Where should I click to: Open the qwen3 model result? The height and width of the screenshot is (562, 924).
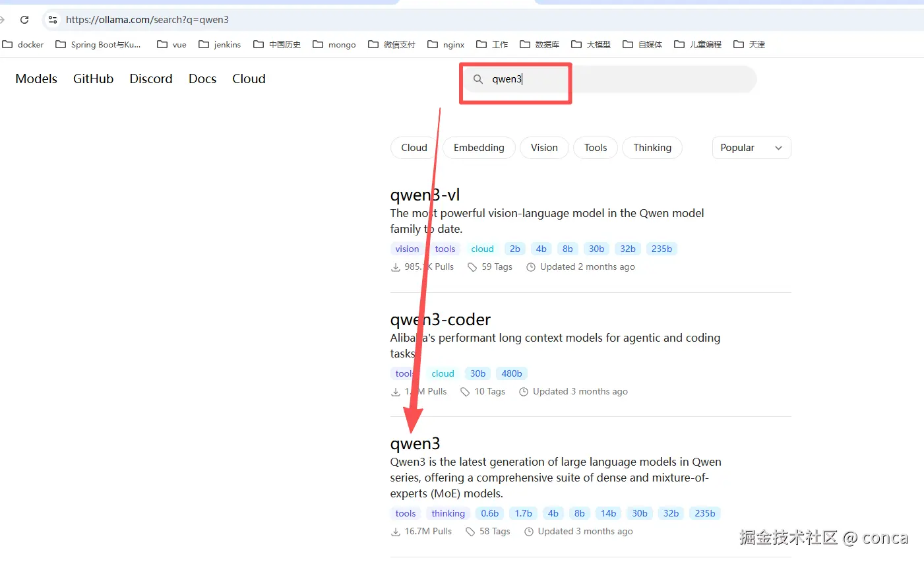coord(415,444)
